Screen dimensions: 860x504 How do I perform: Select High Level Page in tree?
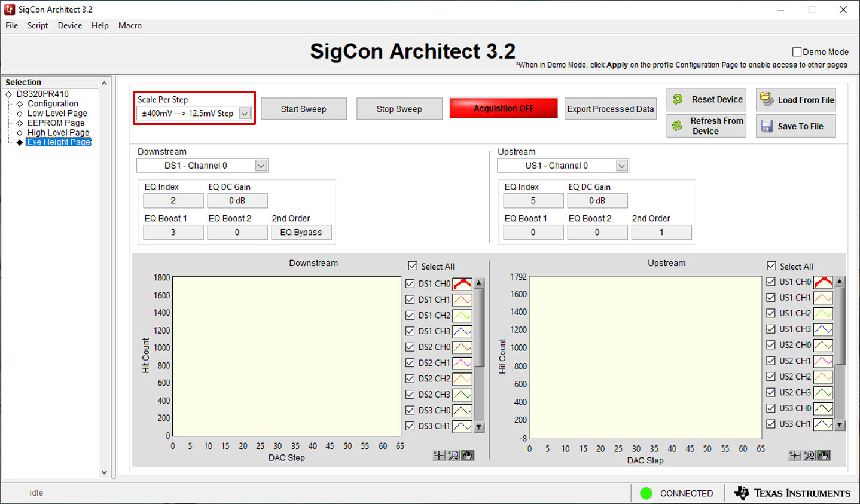point(58,132)
